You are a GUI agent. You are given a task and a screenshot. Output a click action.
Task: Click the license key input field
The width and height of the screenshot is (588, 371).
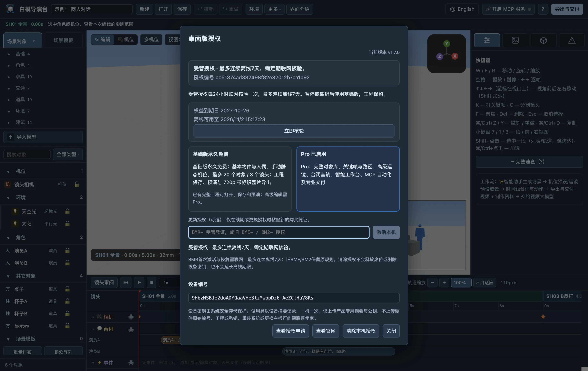tap(279, 232)
